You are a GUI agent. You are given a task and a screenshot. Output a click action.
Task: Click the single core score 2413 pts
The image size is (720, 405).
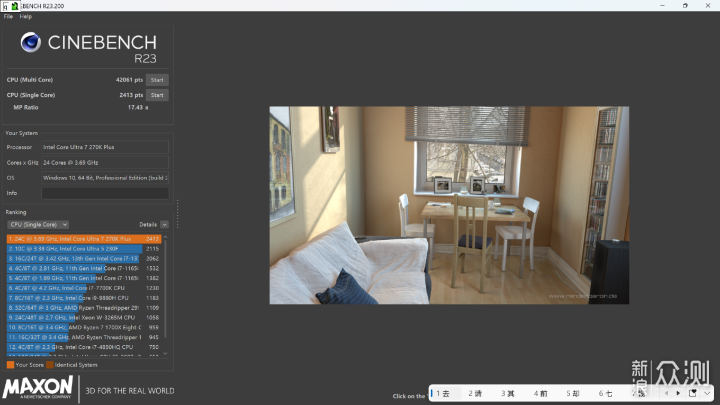(x=131, y=95)
